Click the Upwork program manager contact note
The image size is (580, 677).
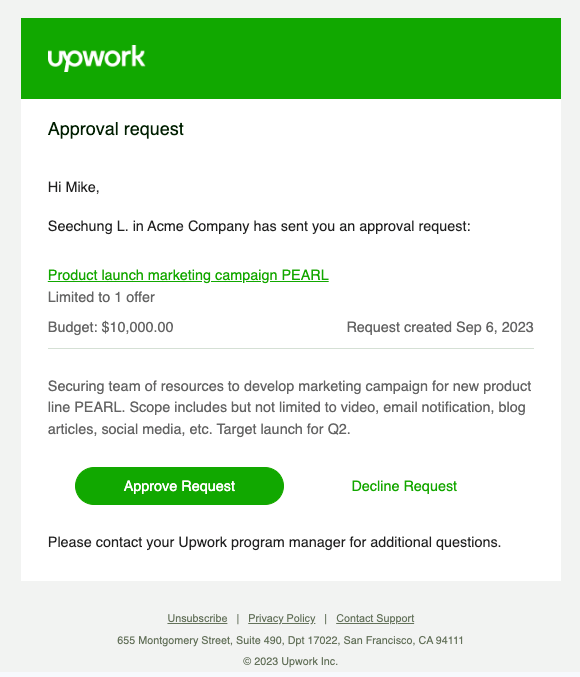click(x=274, y=542)
